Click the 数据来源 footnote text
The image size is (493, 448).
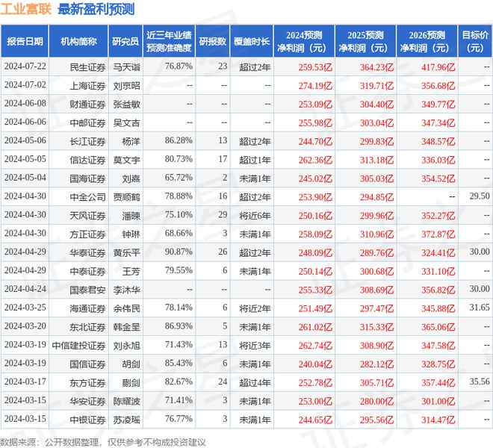[103, 442]
